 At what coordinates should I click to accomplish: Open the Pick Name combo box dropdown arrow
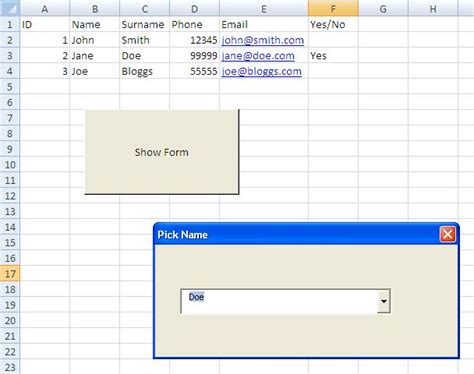(x=384, y=301)
